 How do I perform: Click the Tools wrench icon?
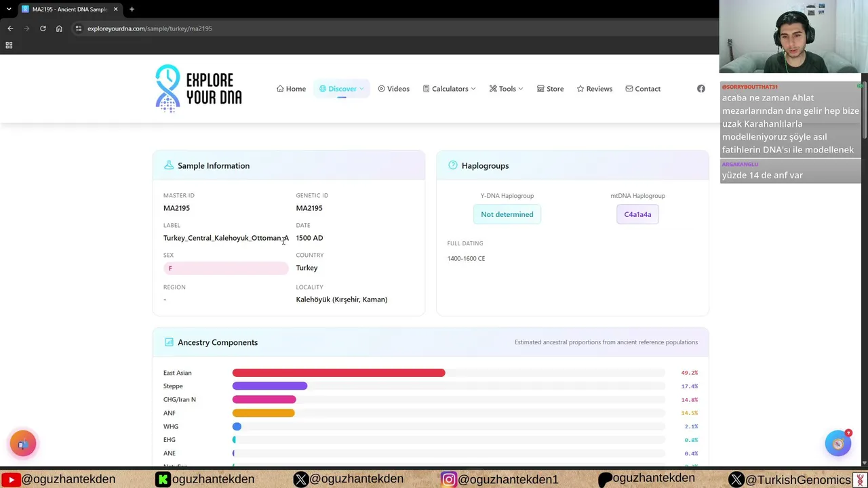click(493, 89)
